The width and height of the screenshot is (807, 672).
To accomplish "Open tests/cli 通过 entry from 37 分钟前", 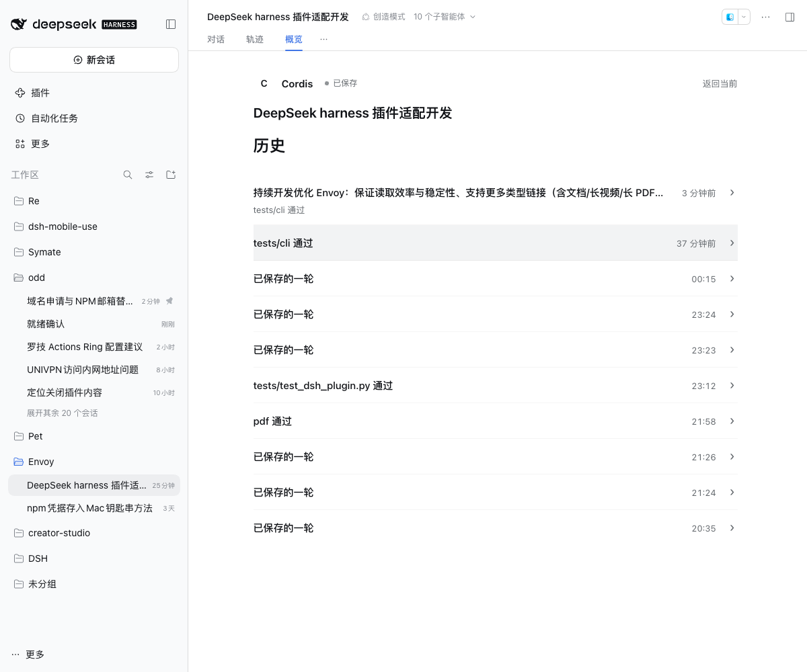I will point(496,243).
